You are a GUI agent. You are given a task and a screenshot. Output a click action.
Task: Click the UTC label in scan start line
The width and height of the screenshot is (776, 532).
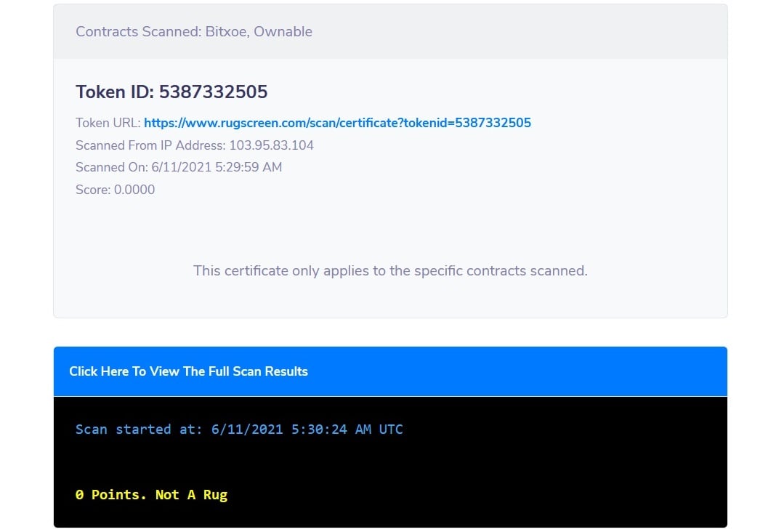(391, 429)
